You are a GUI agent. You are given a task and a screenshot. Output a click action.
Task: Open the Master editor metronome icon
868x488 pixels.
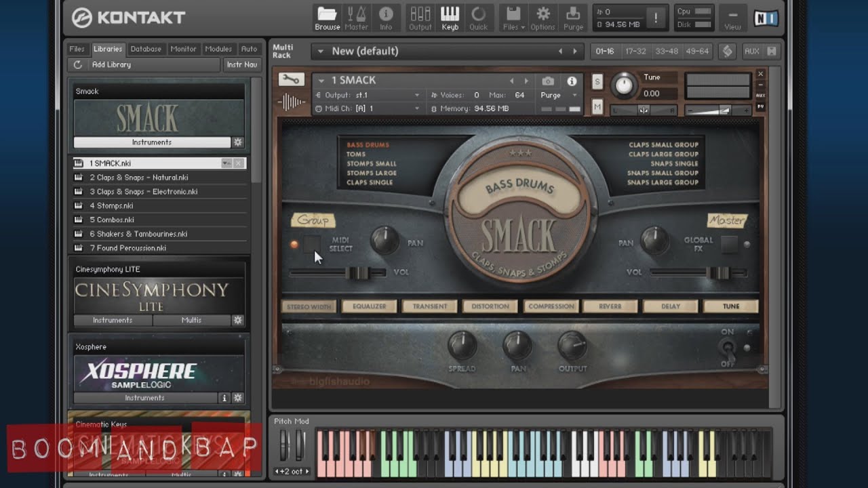[356, 18]
